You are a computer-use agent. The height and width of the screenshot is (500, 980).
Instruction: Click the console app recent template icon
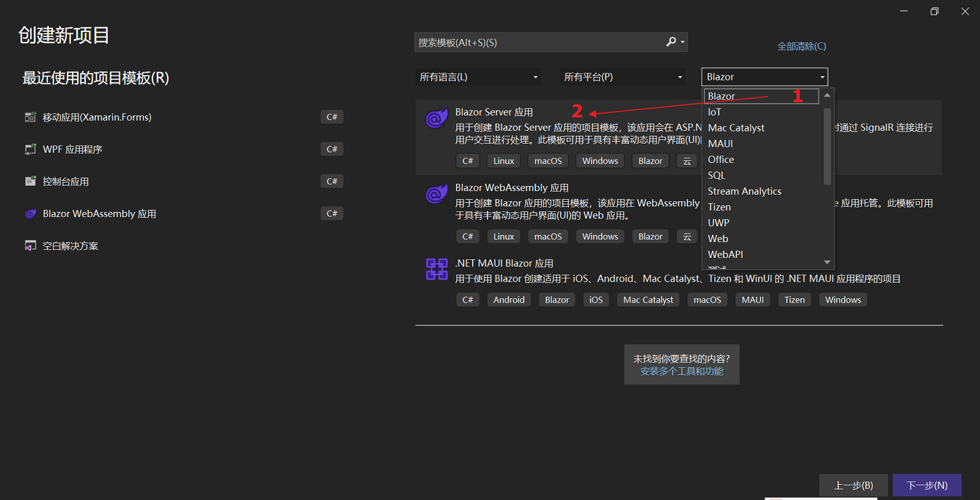(x=30, y=181)
